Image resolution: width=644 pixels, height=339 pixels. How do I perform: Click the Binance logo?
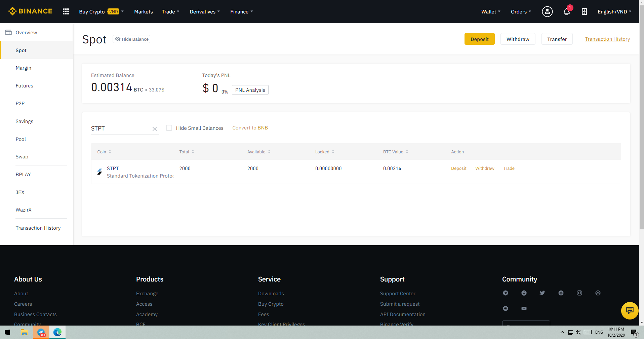pos(31,11)
